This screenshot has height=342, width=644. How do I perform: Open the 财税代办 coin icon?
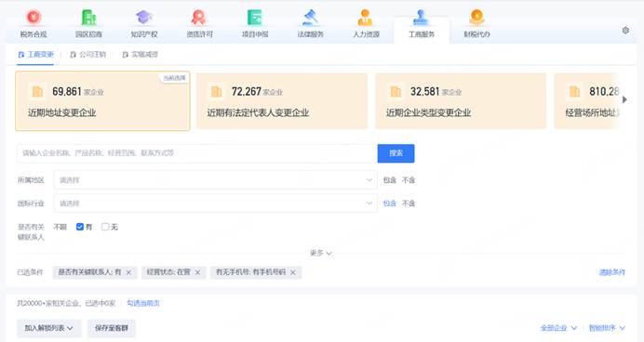point(476,18)
